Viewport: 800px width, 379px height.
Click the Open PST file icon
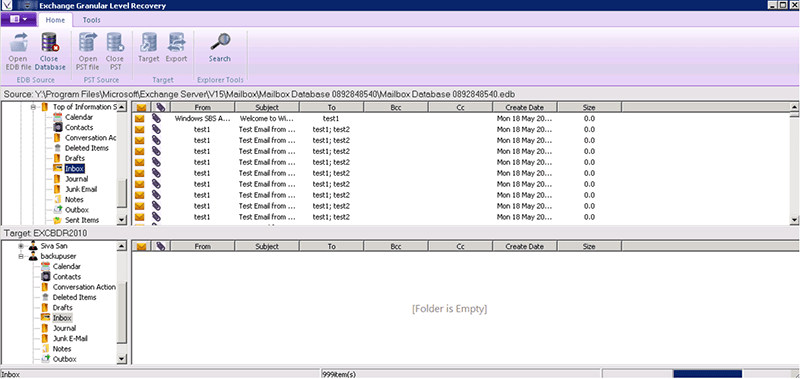click(x=88, y=42)
